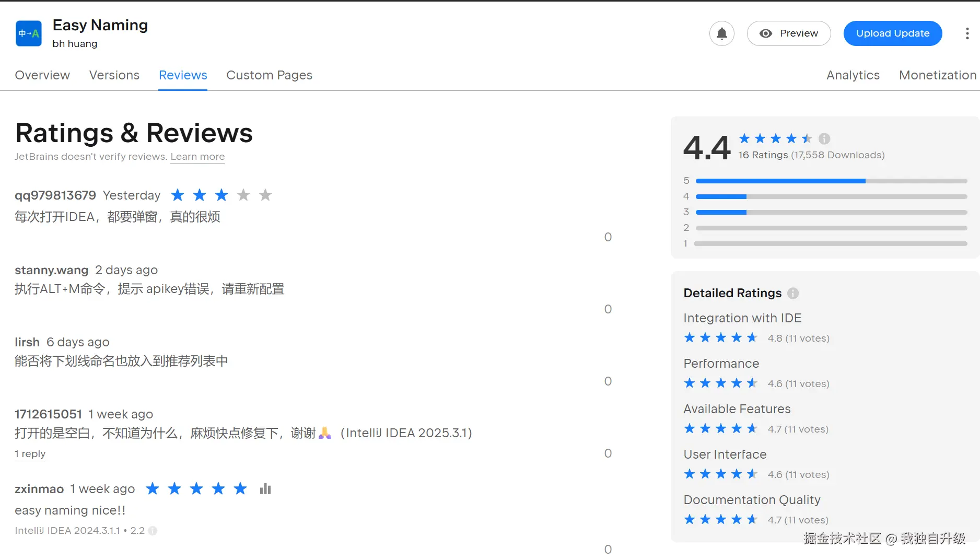Open reviewer 1712615051's profile
The image size is (980, 560).
click(48, 414)
